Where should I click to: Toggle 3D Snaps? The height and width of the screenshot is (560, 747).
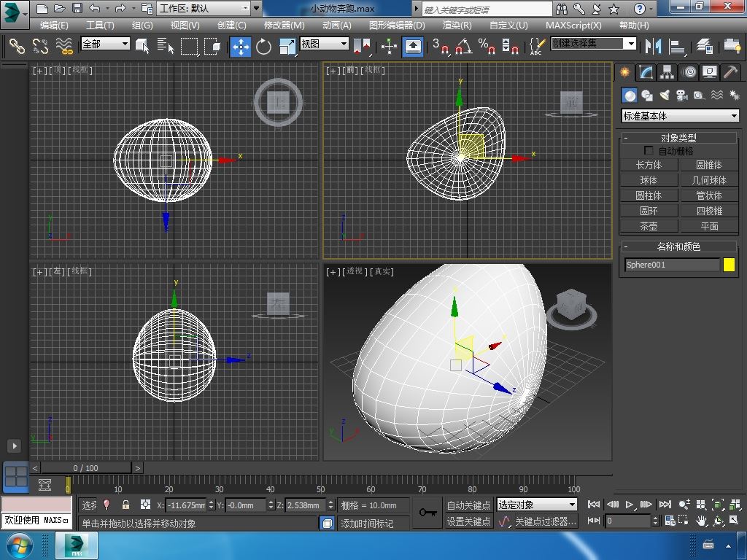coord(441,46)
